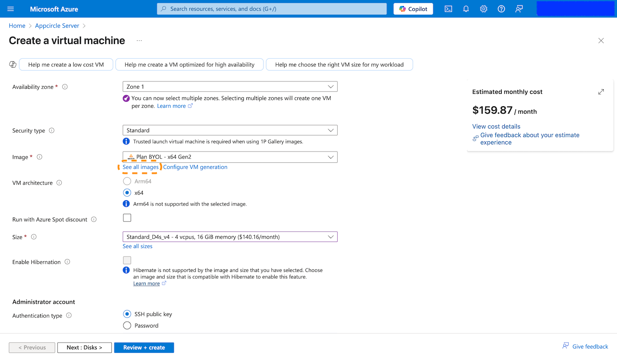
Task: Enable Run with Azure Spot discount
Action: [x=127, y=218]
